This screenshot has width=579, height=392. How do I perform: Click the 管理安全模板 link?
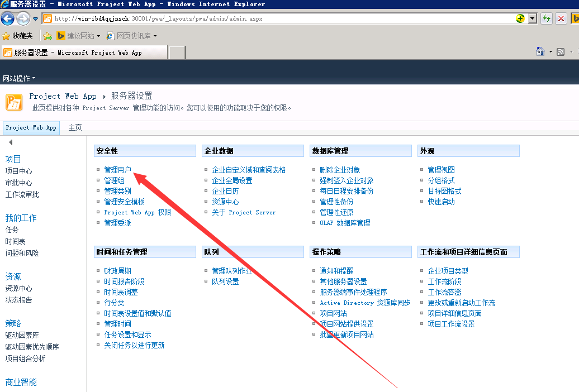125,202
